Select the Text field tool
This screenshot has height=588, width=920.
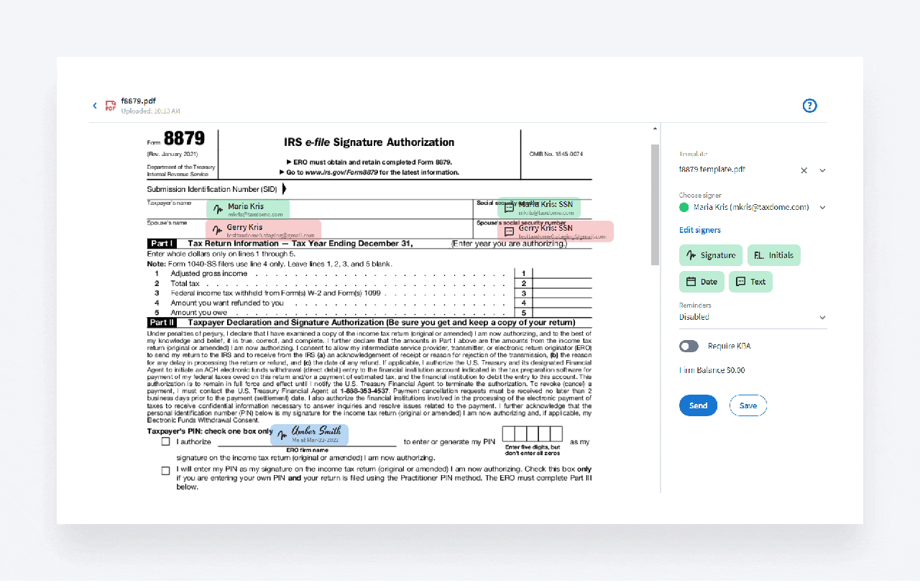click(750, 282)
